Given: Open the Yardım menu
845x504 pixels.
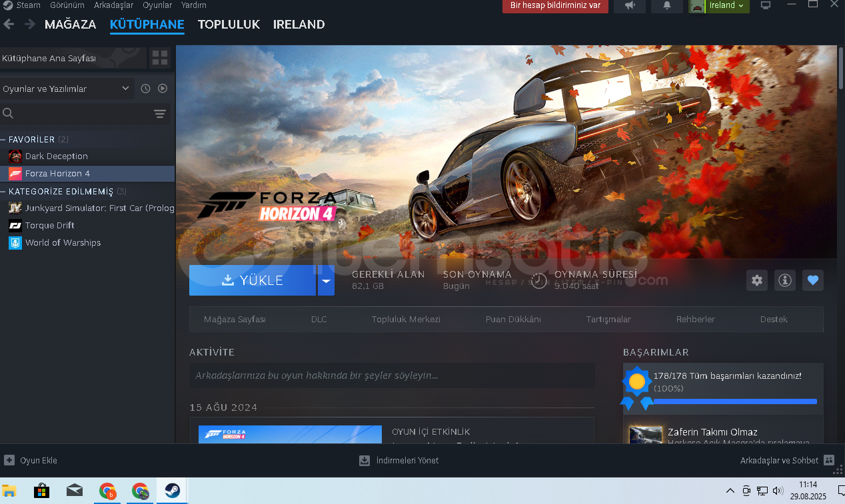Looking at the screenshot, I should pos(194,5).
